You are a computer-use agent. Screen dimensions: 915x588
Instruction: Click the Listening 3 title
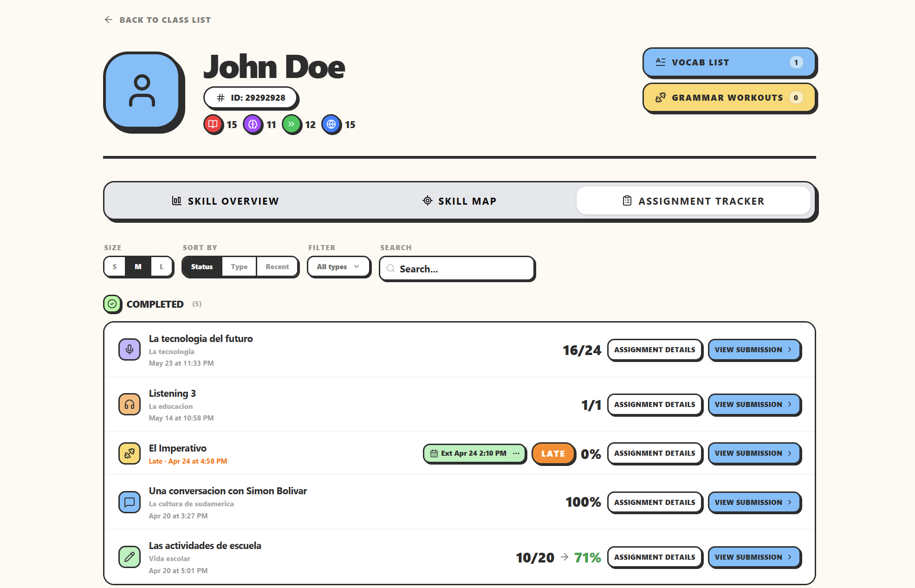[172, 394]
